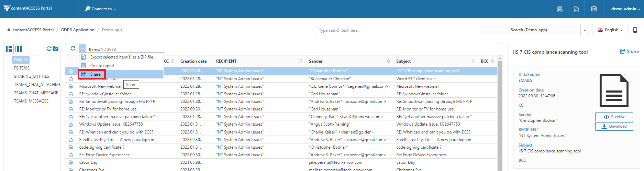Choose Export selected item(s) as ZIP file

122,57
